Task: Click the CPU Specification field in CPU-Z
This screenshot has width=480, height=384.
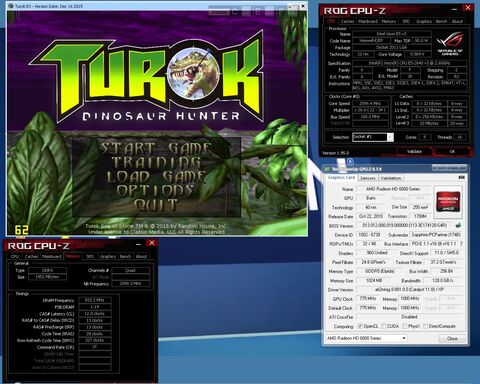Action: [410, 63]
